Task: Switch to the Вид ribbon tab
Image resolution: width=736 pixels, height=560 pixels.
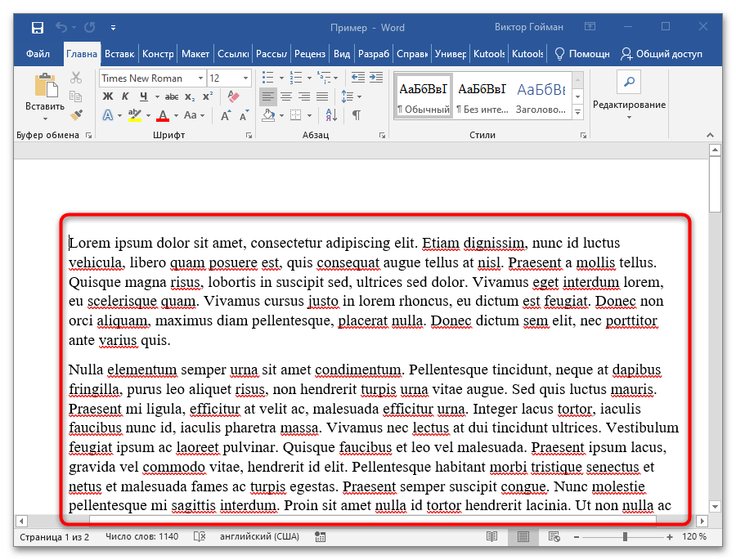Action: 342,54
